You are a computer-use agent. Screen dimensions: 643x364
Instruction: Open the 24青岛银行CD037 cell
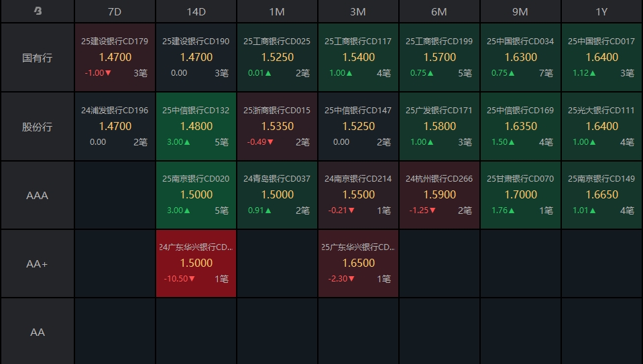(277, 194)
